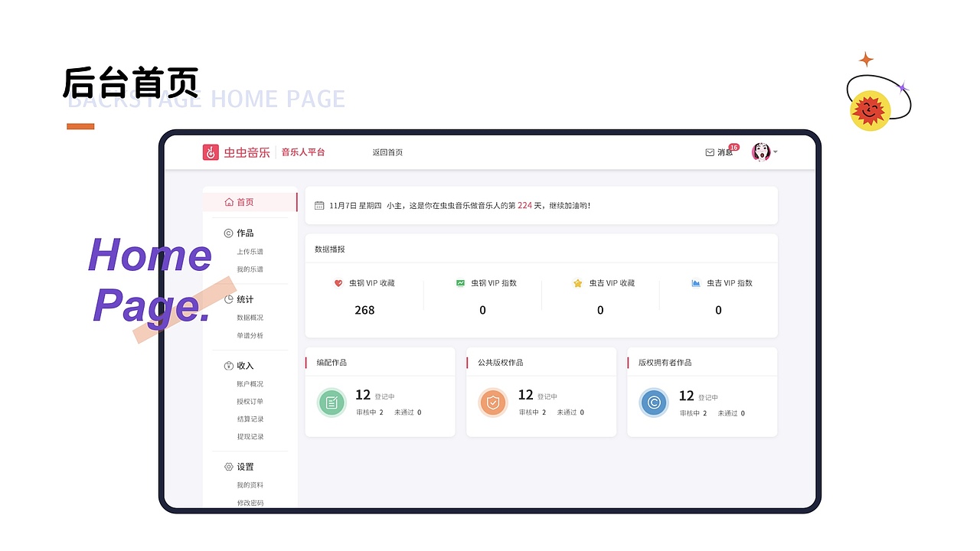Click the yellow star icon for 虫吉 VIP 收藏
The width and height of the screenshot is (980, 551).
(578, 283)
